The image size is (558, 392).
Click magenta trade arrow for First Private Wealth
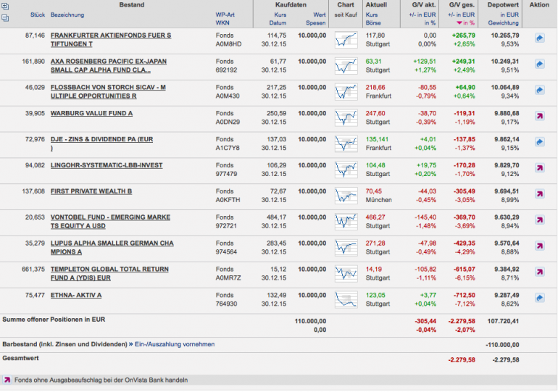coord(540,194)
